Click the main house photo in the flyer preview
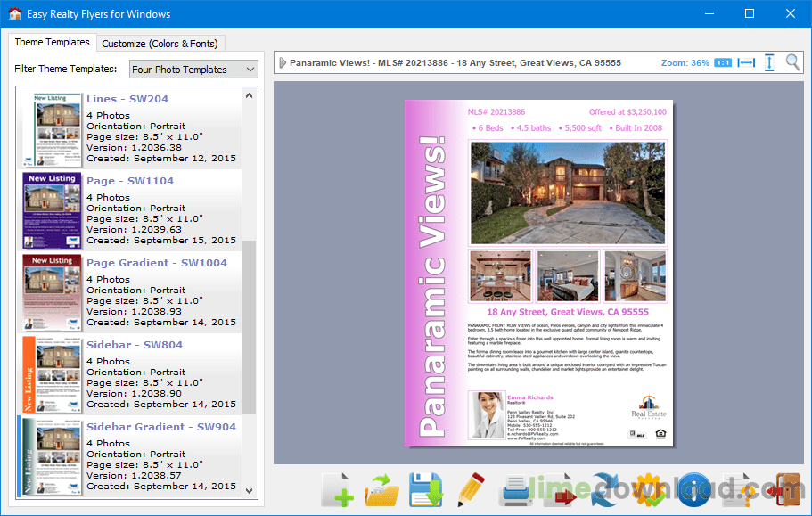812x516 pixels. (x=568, y=192)
